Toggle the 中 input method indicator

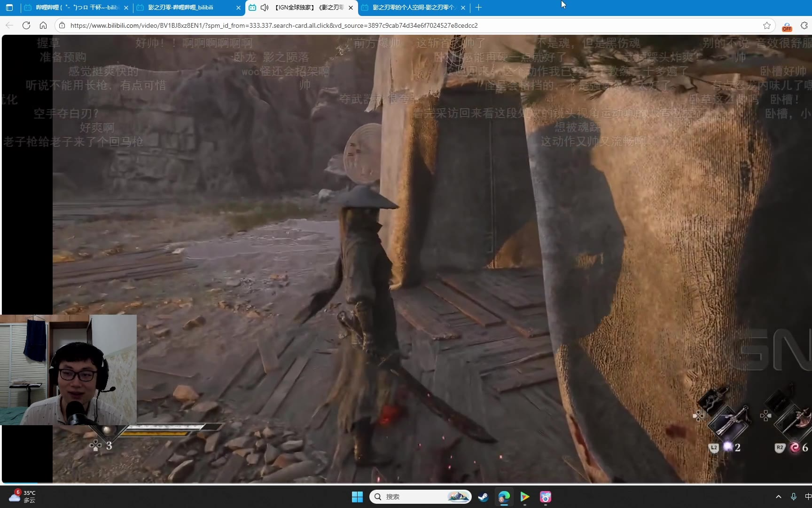click(808, 497)
